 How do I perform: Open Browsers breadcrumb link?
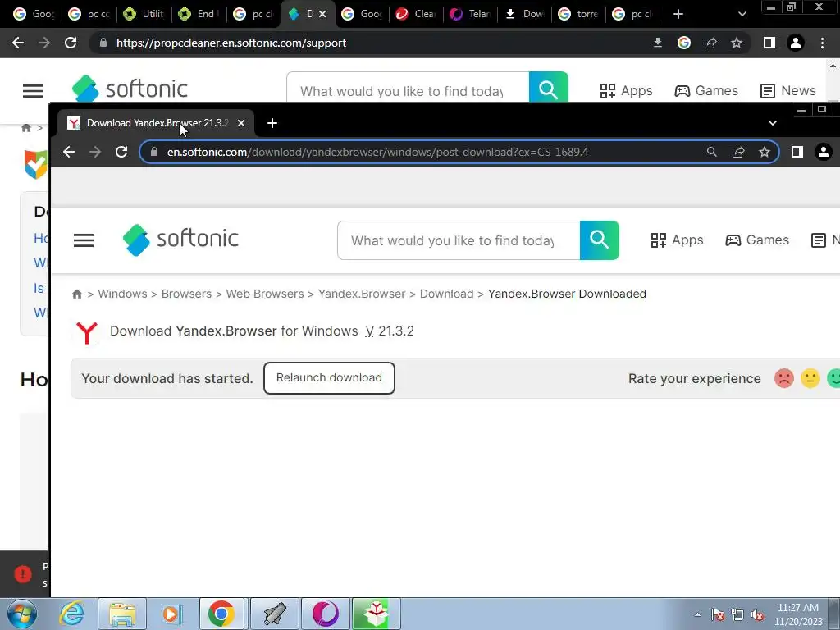pyautogui.click(x=186, y=294)
